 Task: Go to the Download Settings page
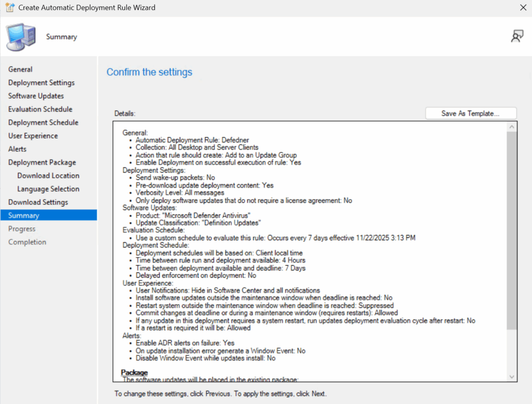pos(38,202)
